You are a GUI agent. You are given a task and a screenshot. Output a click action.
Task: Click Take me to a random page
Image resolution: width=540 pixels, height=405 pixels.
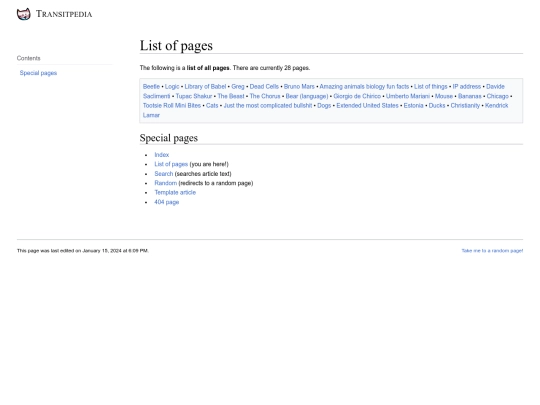point(492,251)
